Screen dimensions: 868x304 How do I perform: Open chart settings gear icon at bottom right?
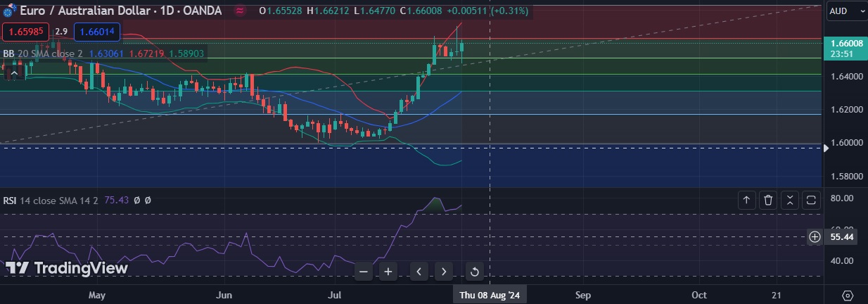tap(848, 295)
